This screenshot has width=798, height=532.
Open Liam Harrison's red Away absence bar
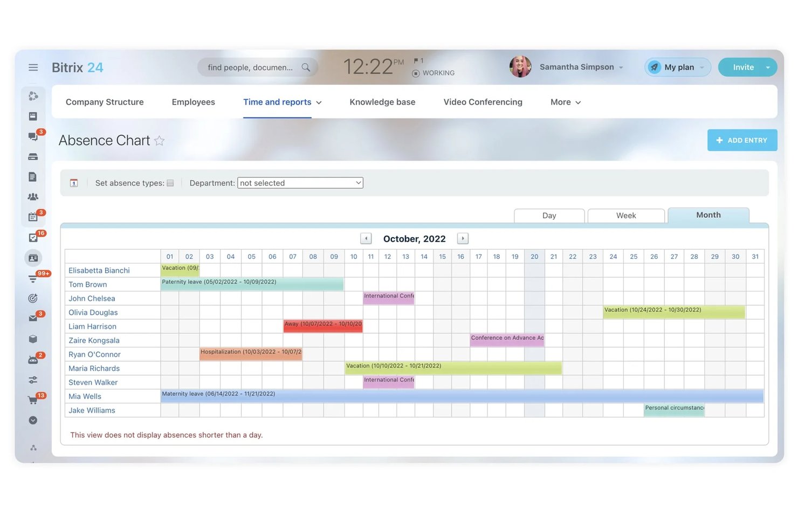click(x=323, y=326)
